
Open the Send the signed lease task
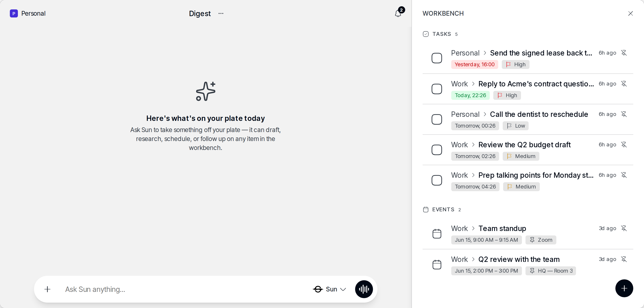[541, 53]
